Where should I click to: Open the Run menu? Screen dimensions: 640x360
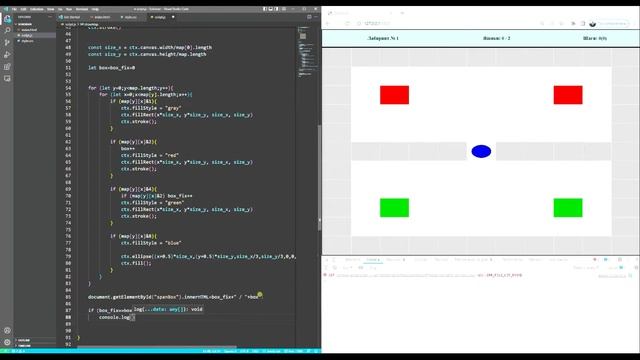point(69,9)
